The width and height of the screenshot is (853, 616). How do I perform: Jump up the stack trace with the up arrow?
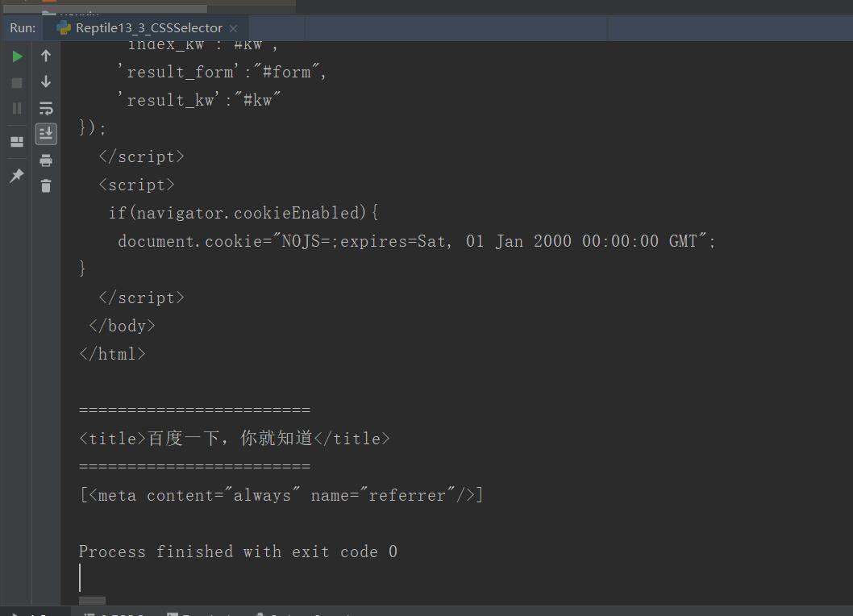pos(46,56)
